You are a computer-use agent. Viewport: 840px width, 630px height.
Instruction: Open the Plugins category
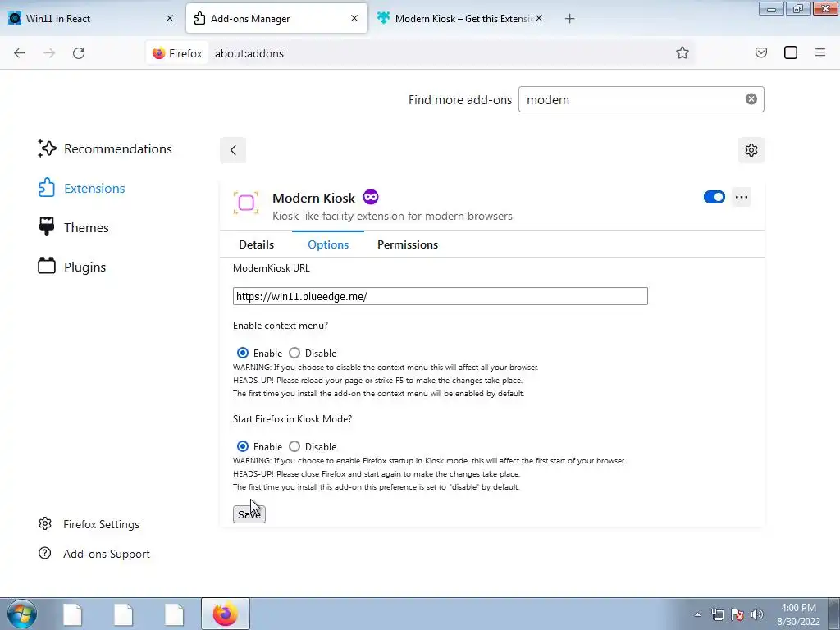72,267
